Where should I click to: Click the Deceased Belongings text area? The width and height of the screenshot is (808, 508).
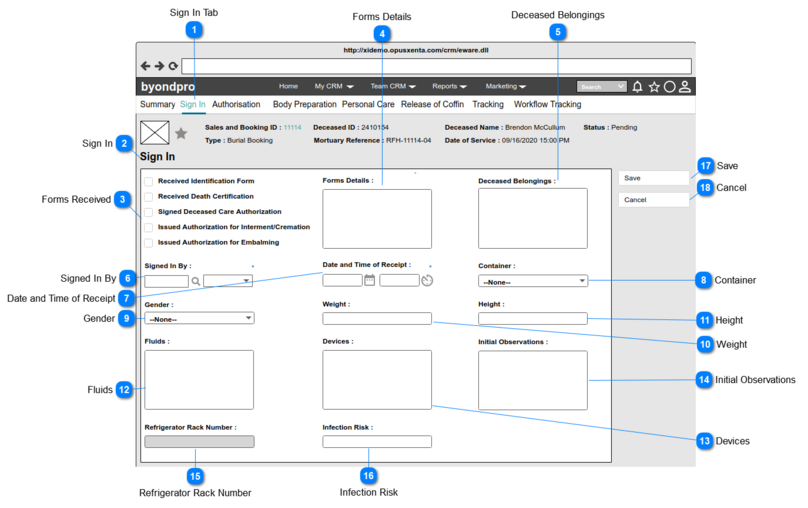coord(533,218)
